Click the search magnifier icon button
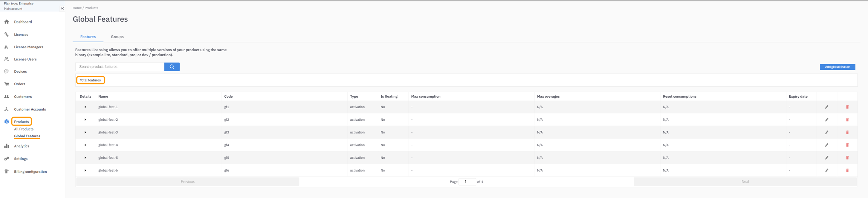868x198 pixels. (x=172, y=67)
